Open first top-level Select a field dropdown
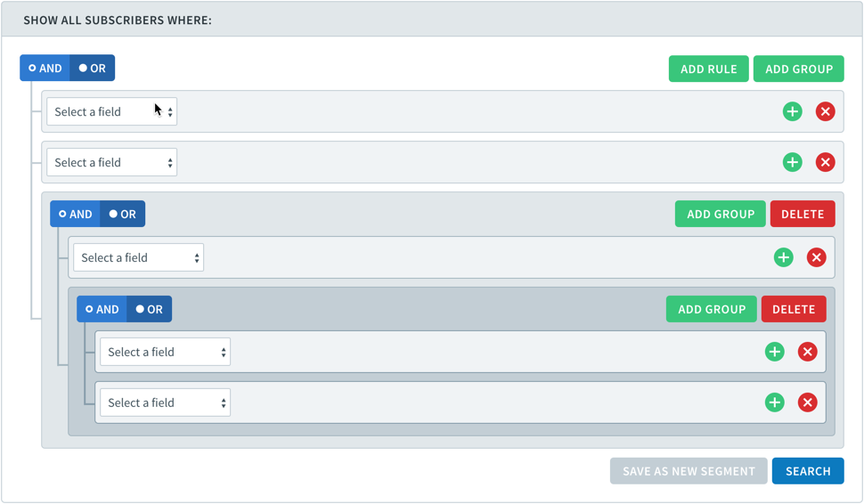Screen dimensions: 864x504 point(112,112)
